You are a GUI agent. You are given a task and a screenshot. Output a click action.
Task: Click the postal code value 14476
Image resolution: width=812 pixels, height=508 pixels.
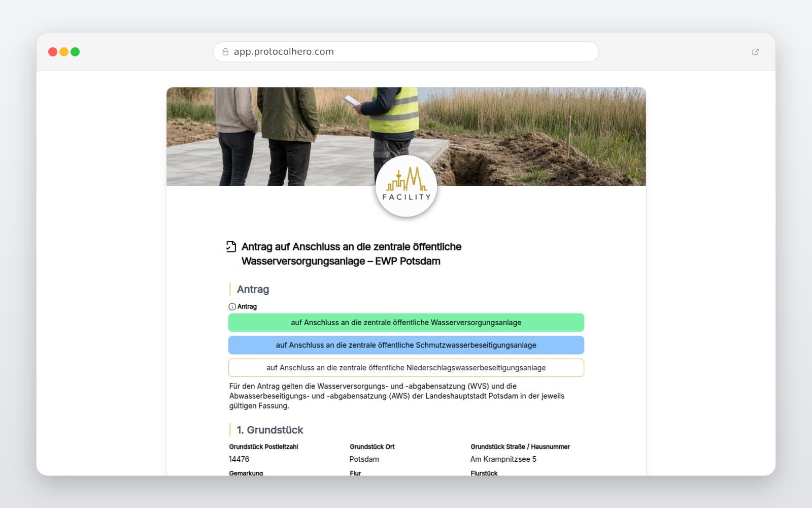click(239, 459)
